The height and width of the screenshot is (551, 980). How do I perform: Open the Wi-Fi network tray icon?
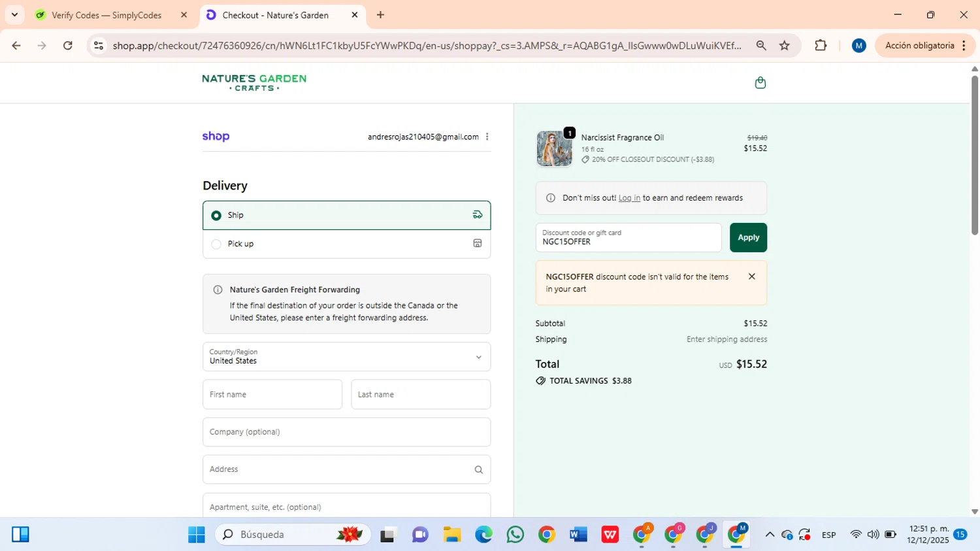[x=855, y=535]
